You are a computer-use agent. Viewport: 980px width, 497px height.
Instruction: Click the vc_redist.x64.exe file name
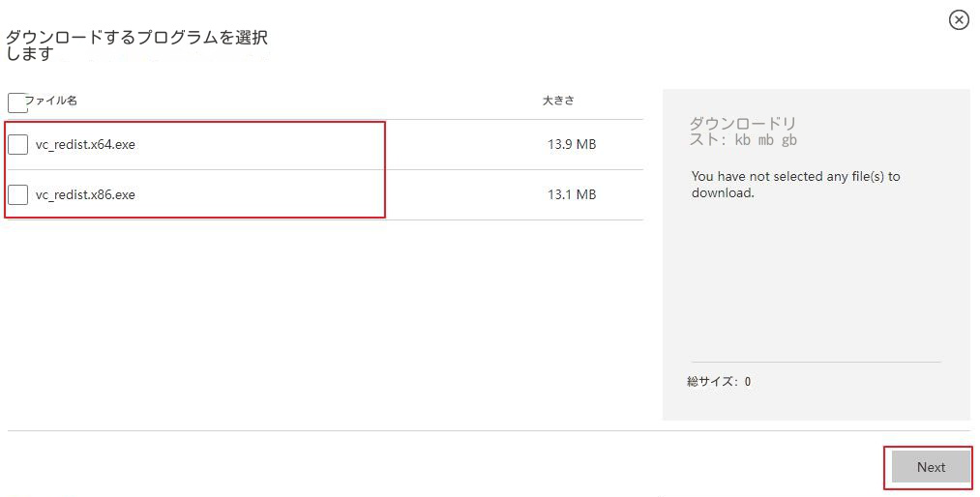coord(85,145)
